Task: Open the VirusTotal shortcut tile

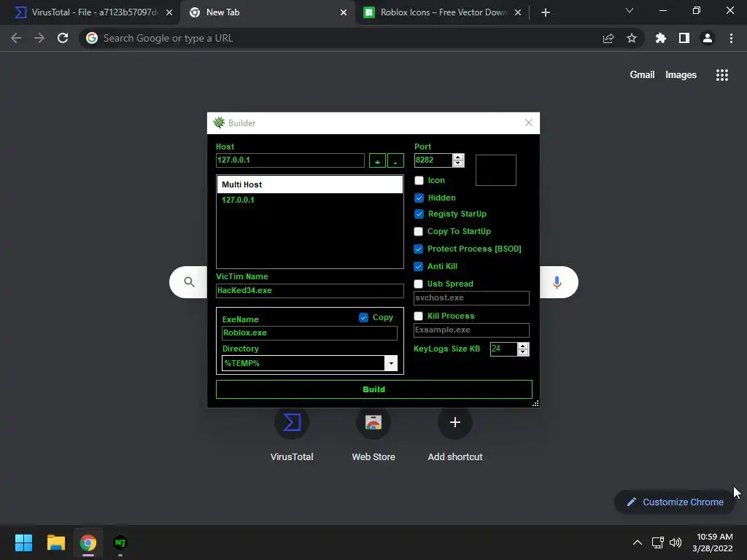Action: pos(292,422)
